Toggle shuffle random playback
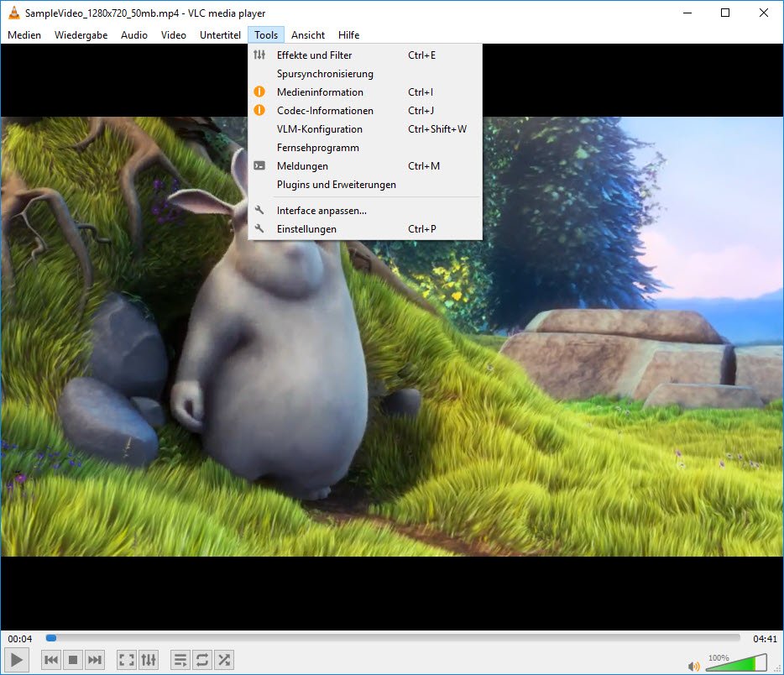Image resolution: width=784 pixels, height=675 pixels. 224,660
